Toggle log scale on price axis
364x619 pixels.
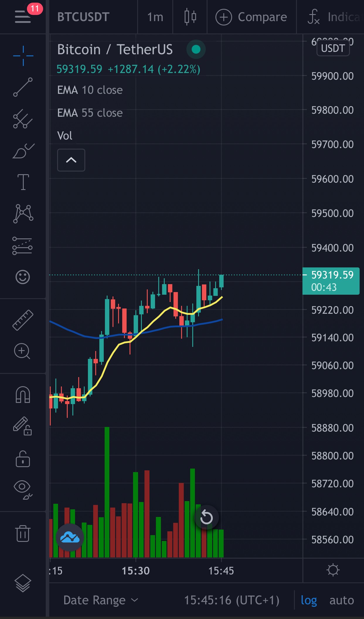click(309, 600)
